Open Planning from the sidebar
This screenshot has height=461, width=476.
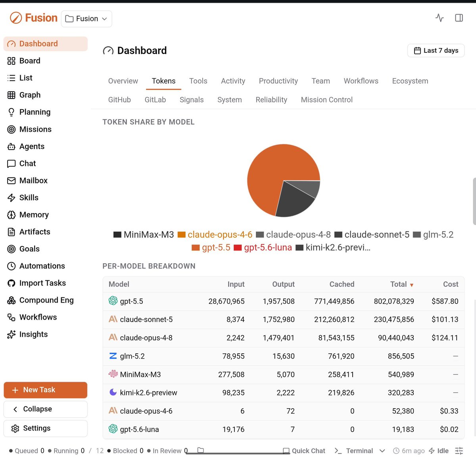point(46,112)
